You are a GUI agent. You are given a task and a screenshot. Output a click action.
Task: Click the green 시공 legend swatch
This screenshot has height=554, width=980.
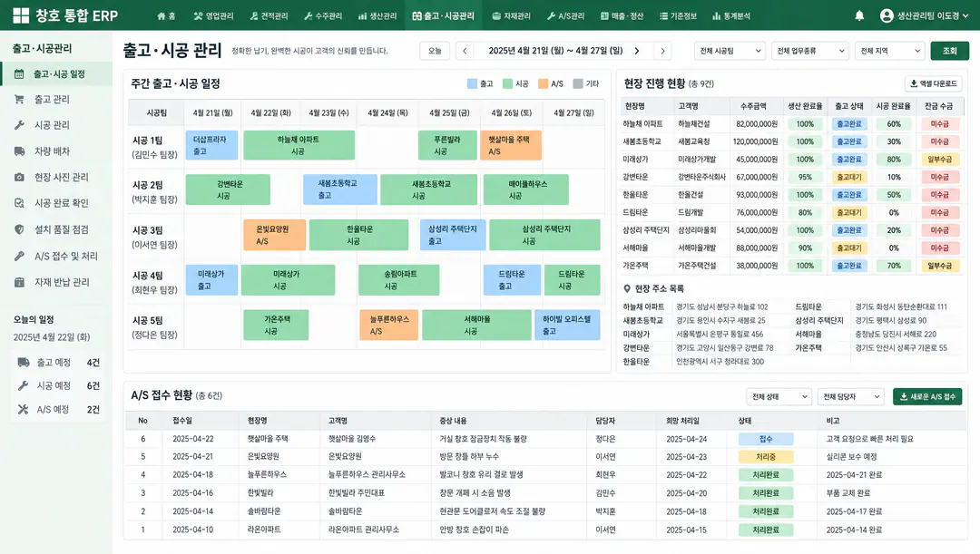click(507, 83)
